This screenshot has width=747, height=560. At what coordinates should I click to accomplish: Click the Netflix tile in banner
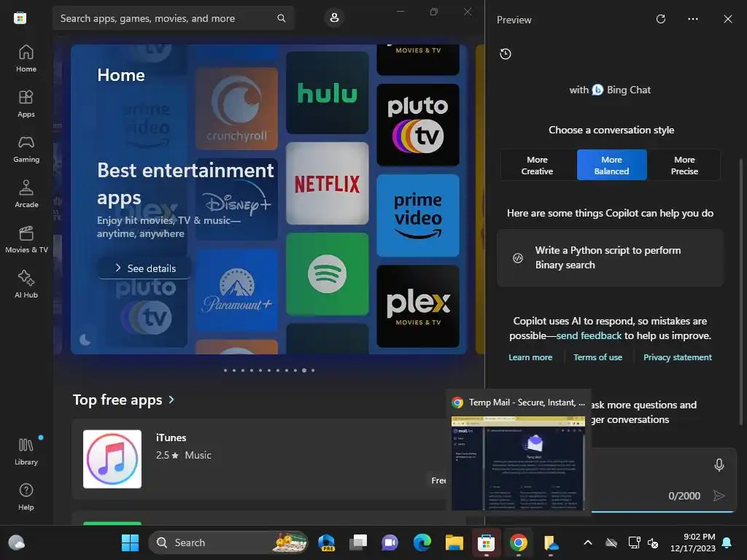pyautogui.click(x=328, y=183)
